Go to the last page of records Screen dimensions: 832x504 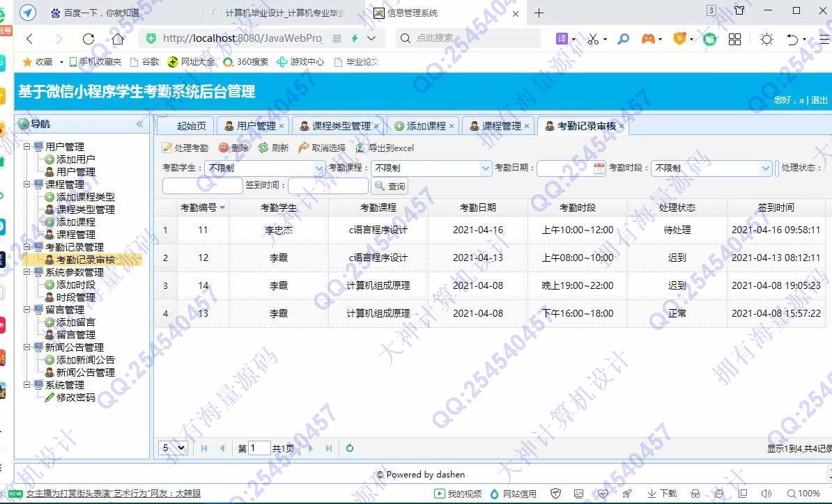coord(328,448)
